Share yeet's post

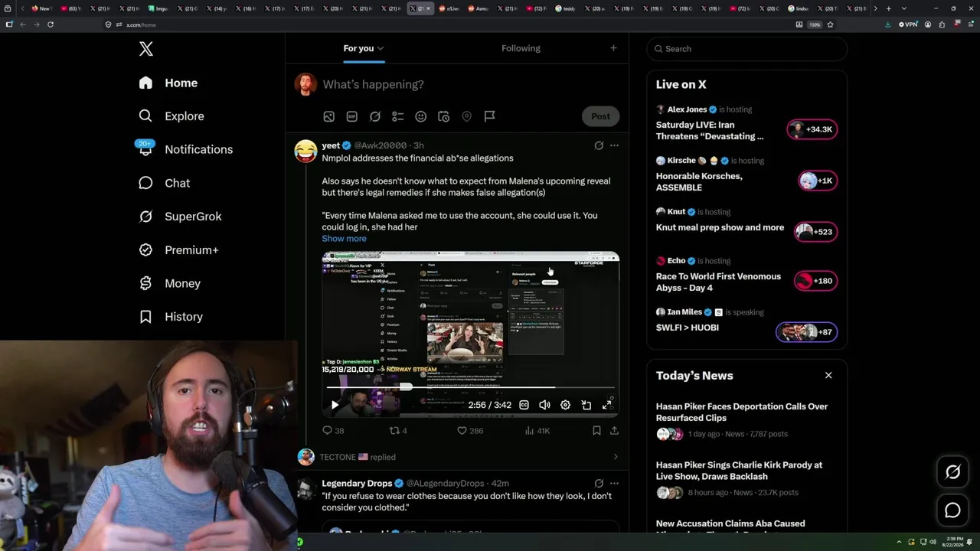click(614, 431)
